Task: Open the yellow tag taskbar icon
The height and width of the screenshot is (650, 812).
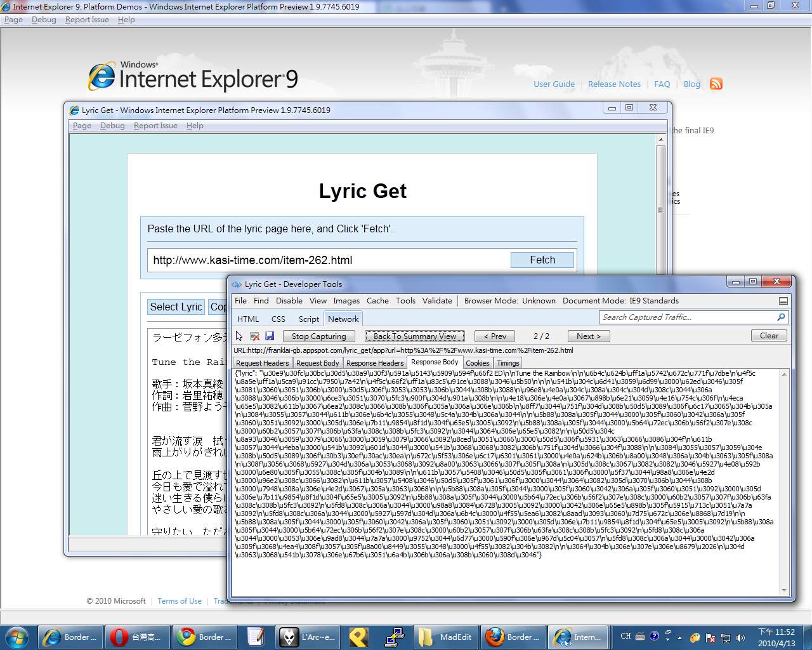Action: [x=359, y=637]
